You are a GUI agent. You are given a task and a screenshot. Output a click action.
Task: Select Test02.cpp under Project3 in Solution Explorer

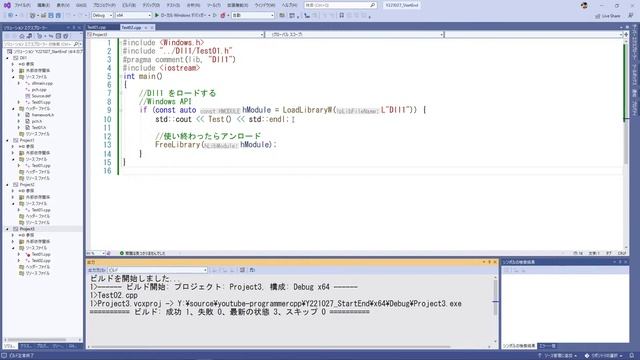[41, 260]
